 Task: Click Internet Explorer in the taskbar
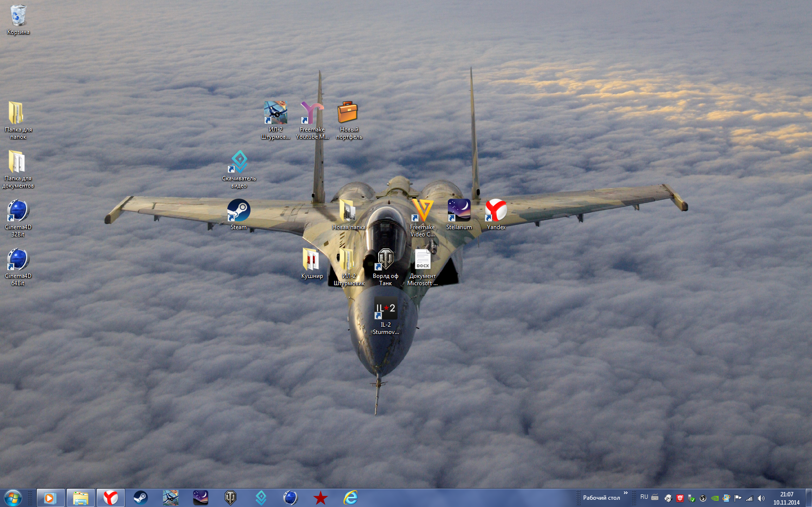(x=350, y=497)
